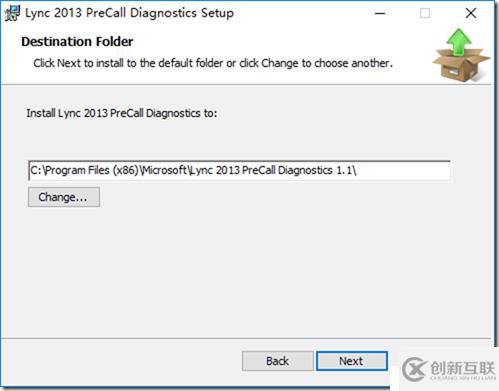Close the PreCall Diagnostics Setup dialog

coord(471,13)
